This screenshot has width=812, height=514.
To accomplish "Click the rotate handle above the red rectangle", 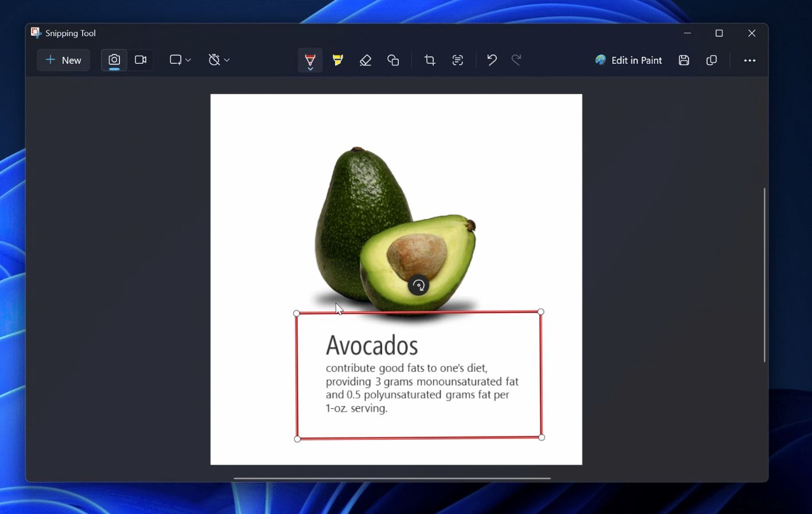I will click(418, 285).
